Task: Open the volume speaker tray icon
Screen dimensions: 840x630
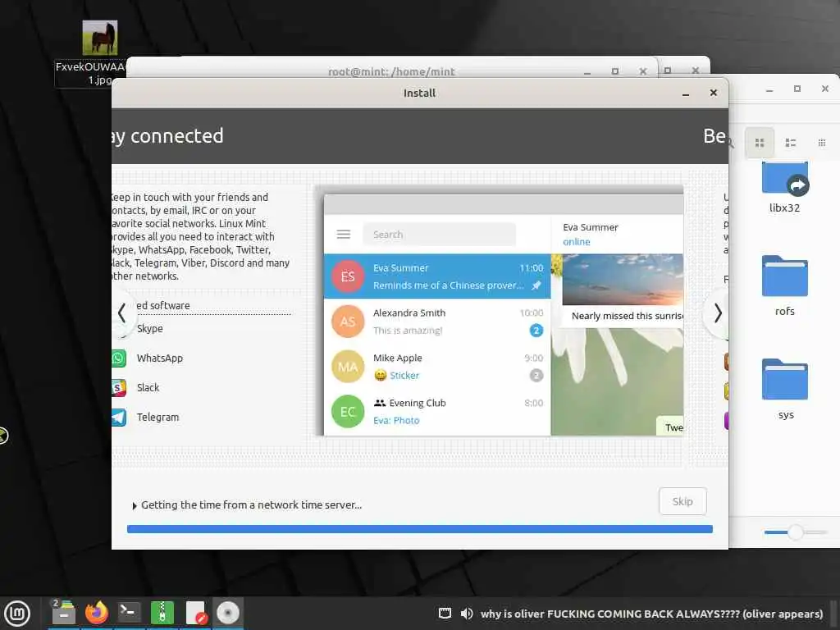Action: click(467, 614)
